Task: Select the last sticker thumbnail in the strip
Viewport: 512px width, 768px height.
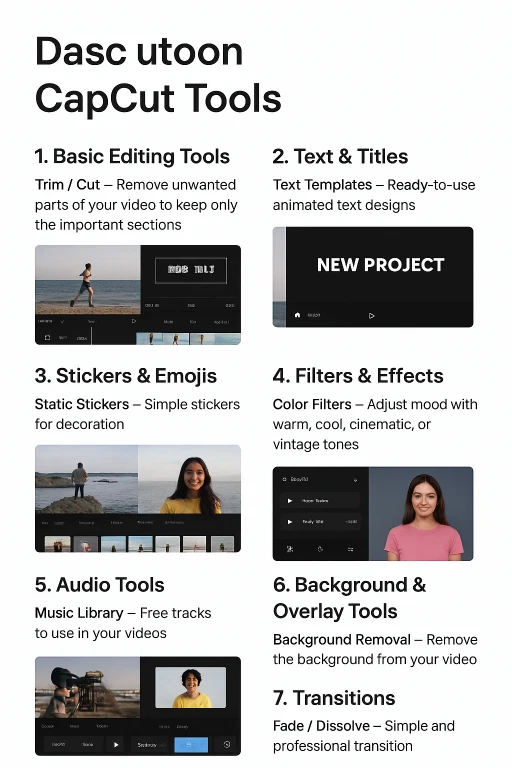Action: (x=222, y=544)
